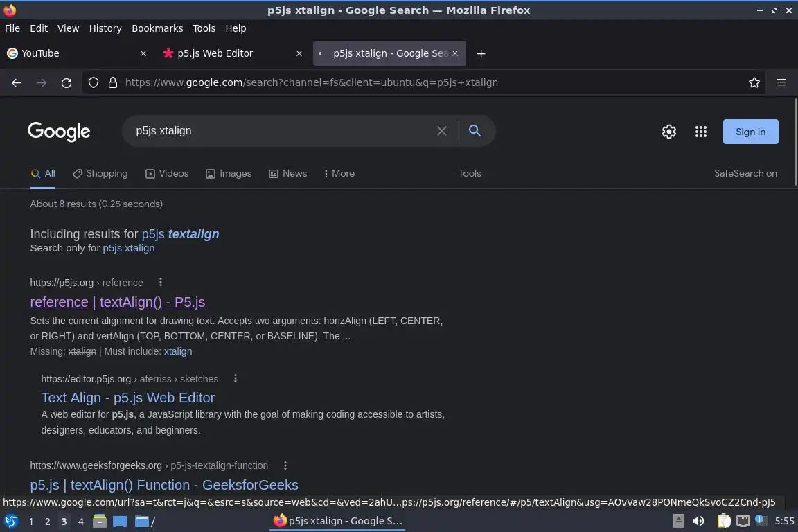798x532 pixels.
Task: Open Firefox hamburger application menu
Action: point(781,82)
